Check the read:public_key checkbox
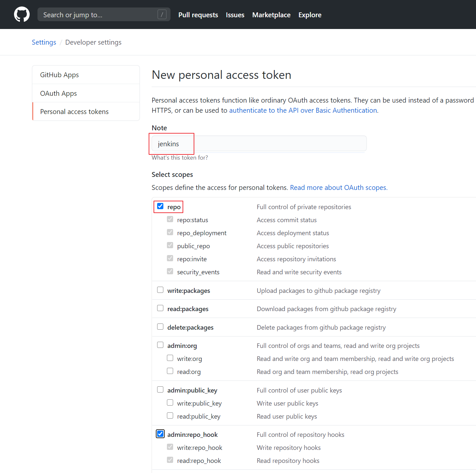Image resolution: width=476 pixels, height=473 pixels. 170,416
